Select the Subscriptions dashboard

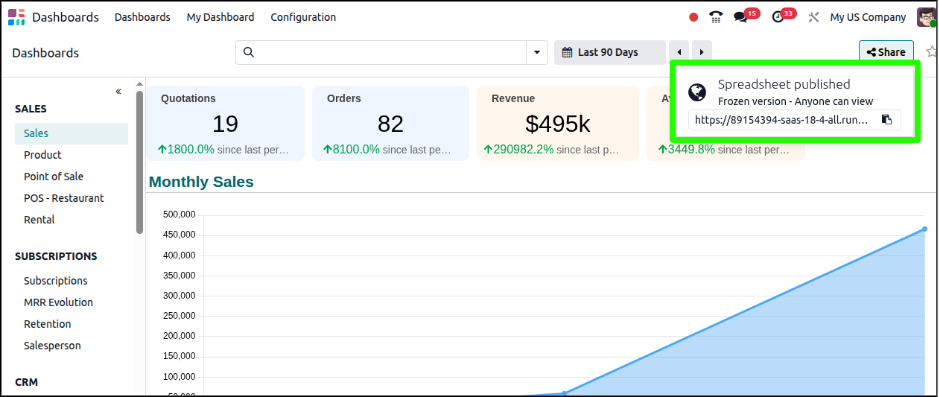coord(56,281)
